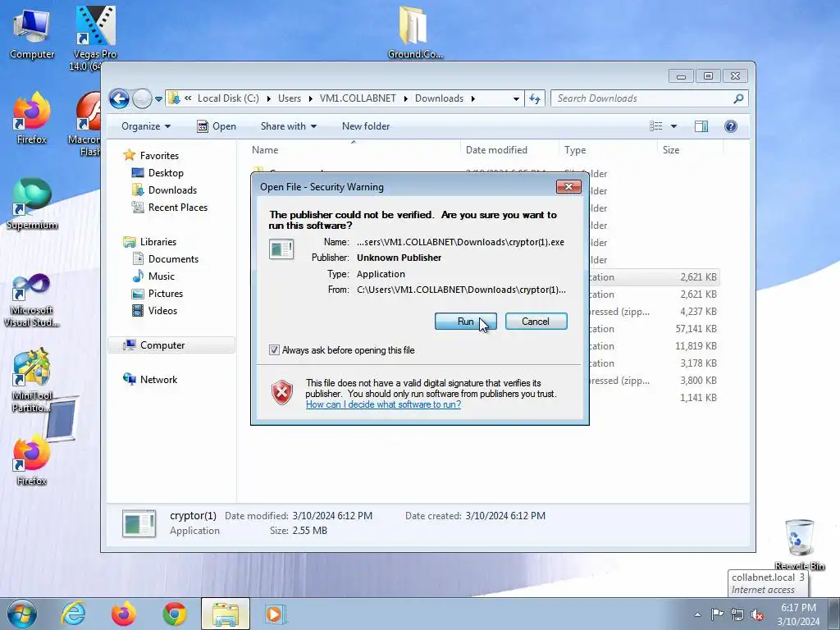Launch Vegas Pro 14.0 shortcut
This screenshot has width=840, height=630.
95,38
